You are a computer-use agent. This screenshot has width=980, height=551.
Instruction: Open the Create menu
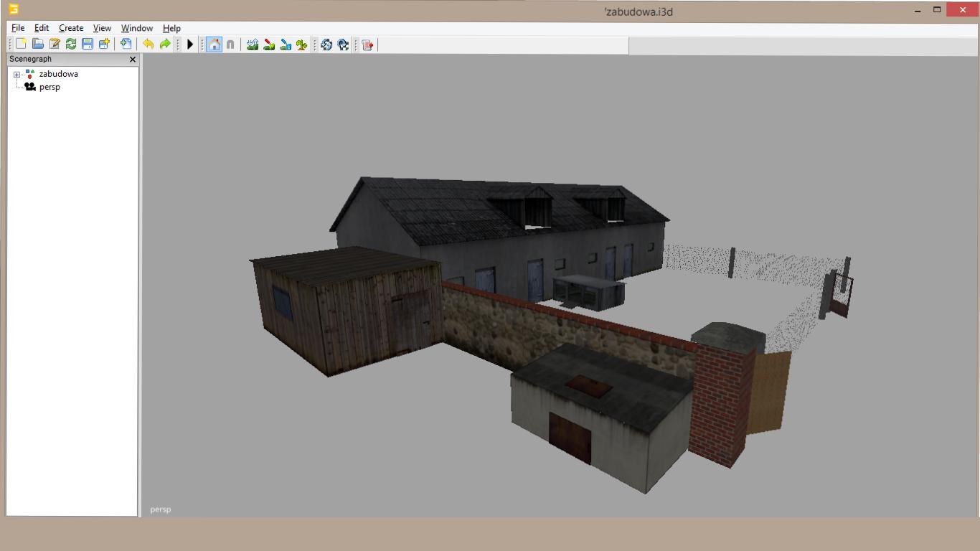[x=71, y=28]
